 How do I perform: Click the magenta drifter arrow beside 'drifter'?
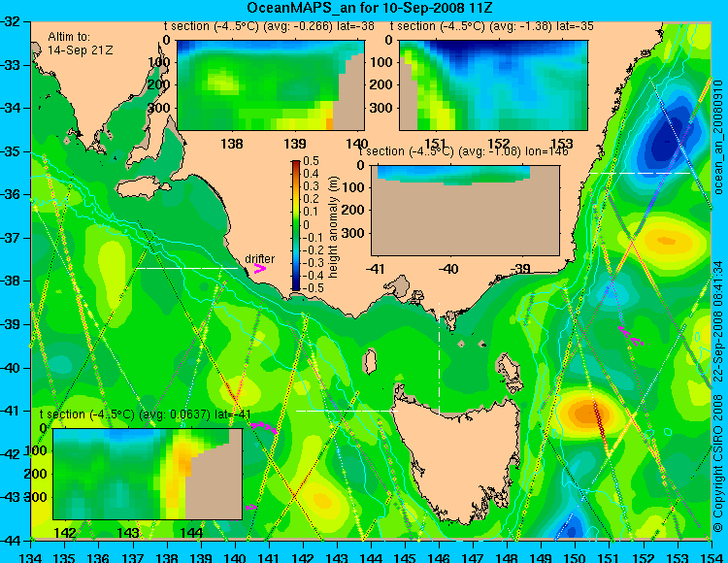(260, 268)
